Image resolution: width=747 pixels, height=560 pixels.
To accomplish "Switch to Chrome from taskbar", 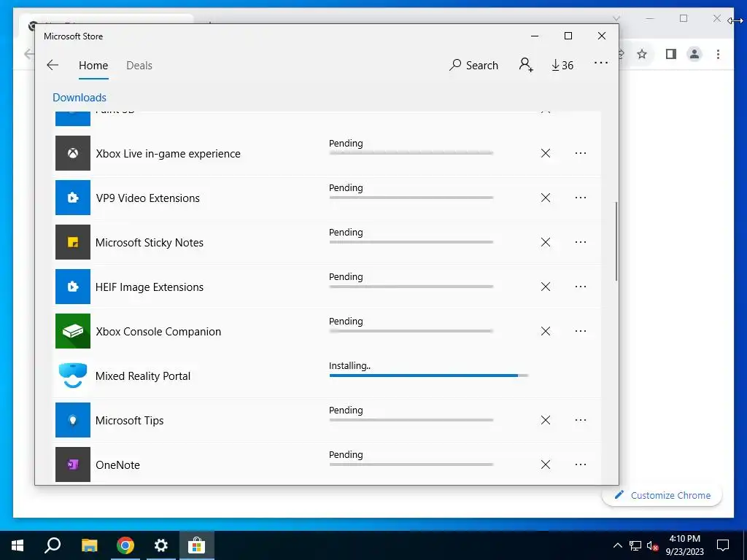I will (125, 545).
